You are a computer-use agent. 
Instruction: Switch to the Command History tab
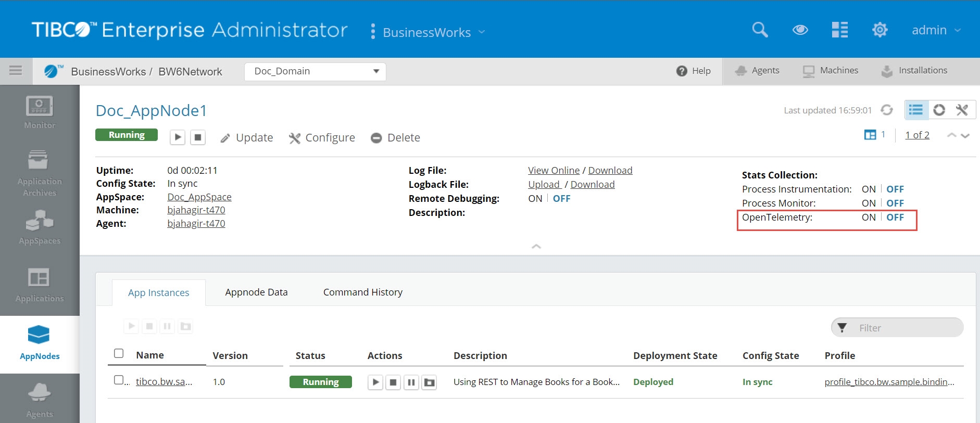pyautogui.click(x=362, y=292)
